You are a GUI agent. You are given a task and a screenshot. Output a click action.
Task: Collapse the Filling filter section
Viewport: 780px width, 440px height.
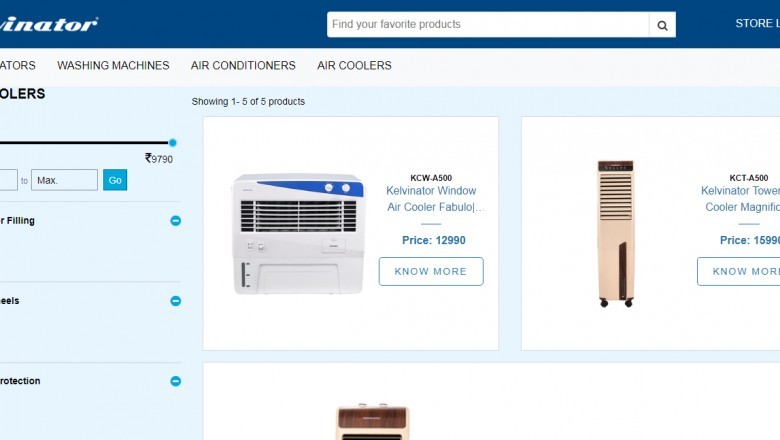176,221
